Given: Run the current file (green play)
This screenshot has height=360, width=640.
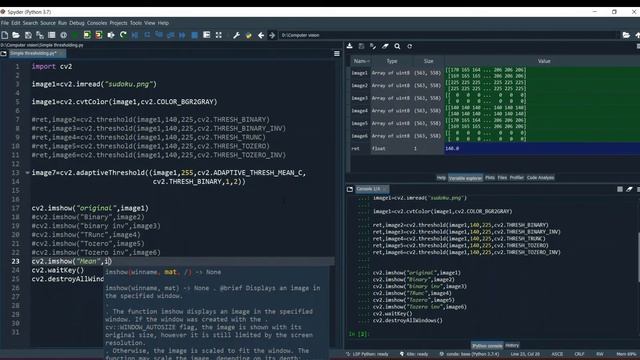Looking at the screenshot, I should tap(75, 36).
